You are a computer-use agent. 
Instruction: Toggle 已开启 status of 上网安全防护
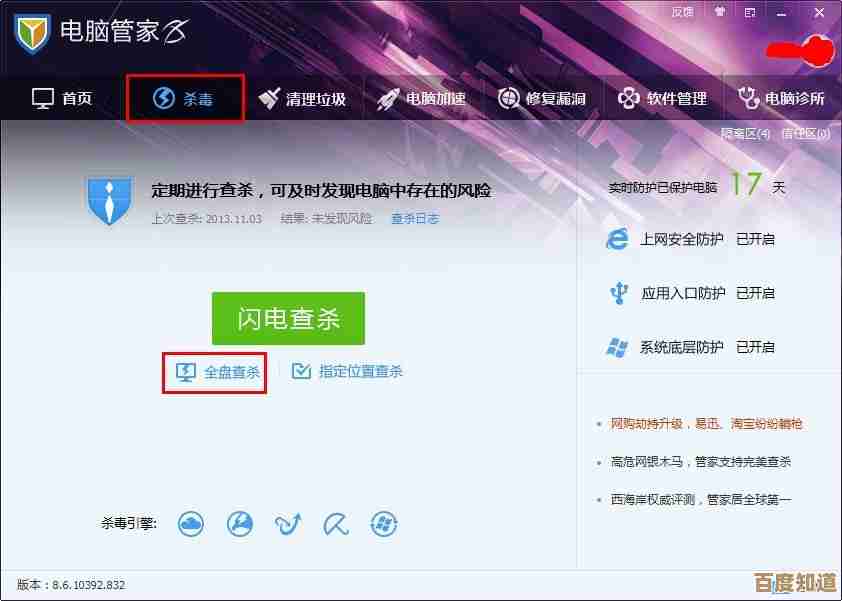(x=755, y=239)
